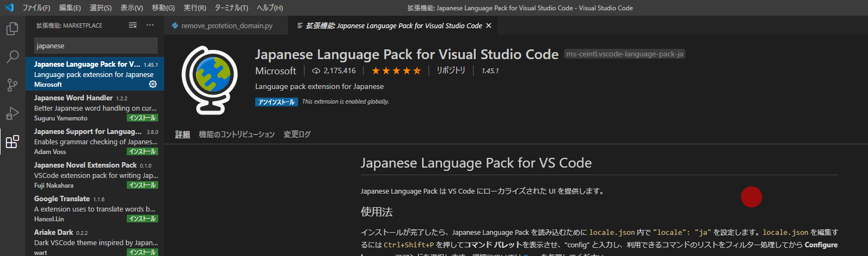Open the Search view in activity bar
Viewport: 868px width, 256px height.
click(x=12, y=56)
